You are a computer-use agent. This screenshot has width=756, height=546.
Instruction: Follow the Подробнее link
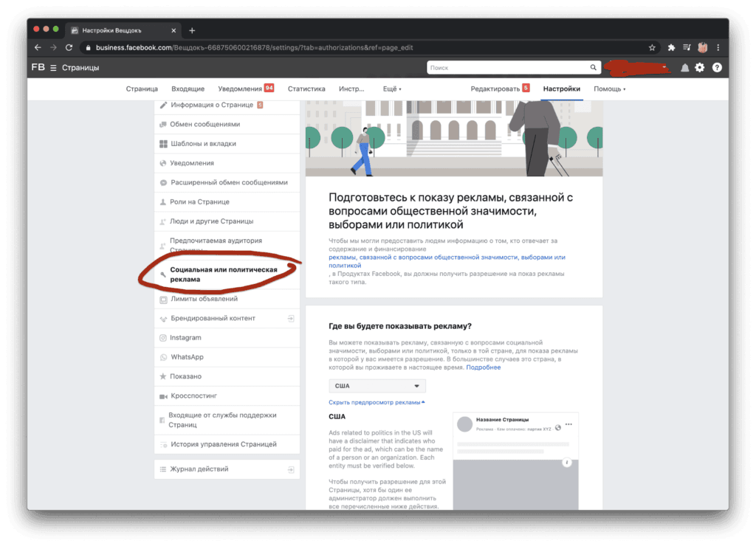(x=483, y=367)
